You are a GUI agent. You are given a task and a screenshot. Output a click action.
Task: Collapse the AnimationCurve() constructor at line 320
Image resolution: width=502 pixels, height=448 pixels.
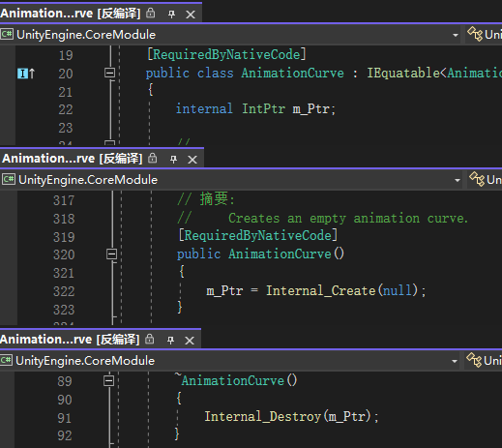(111, 254)
